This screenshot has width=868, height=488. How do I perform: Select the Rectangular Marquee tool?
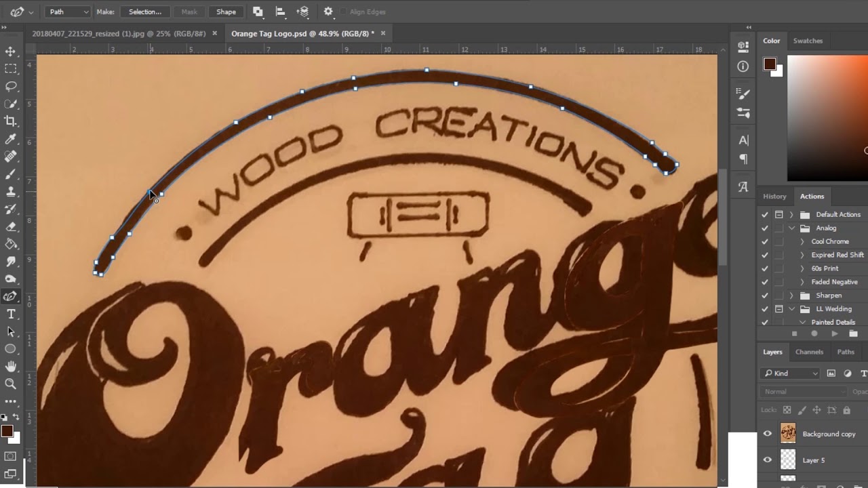pos(10,69)
